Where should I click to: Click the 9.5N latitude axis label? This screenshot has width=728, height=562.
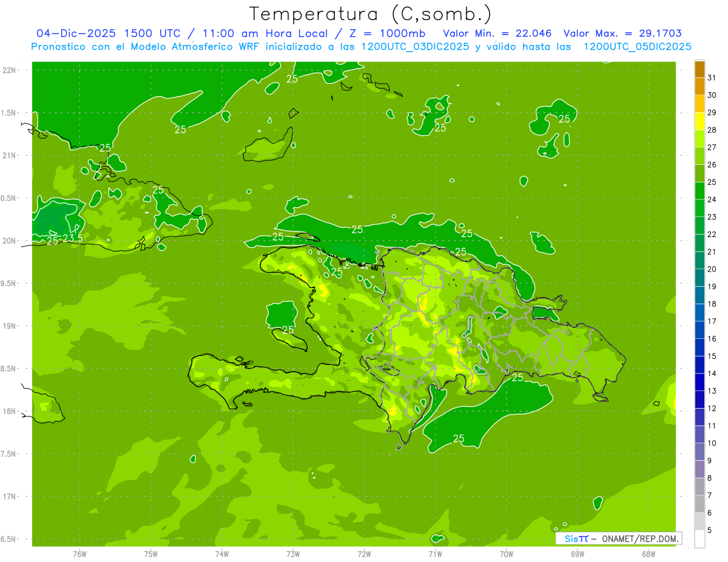9,283
